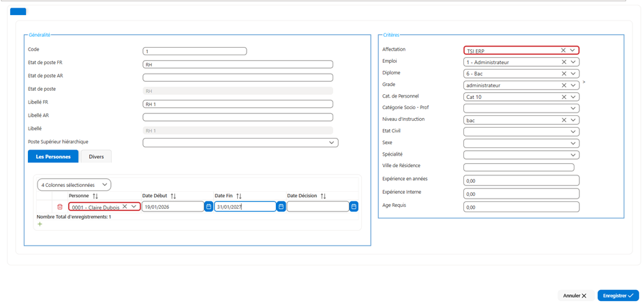Add a new person row with plus icon
Screen dimensions: 644x303
pyautogui.click(x=40, y=224)
